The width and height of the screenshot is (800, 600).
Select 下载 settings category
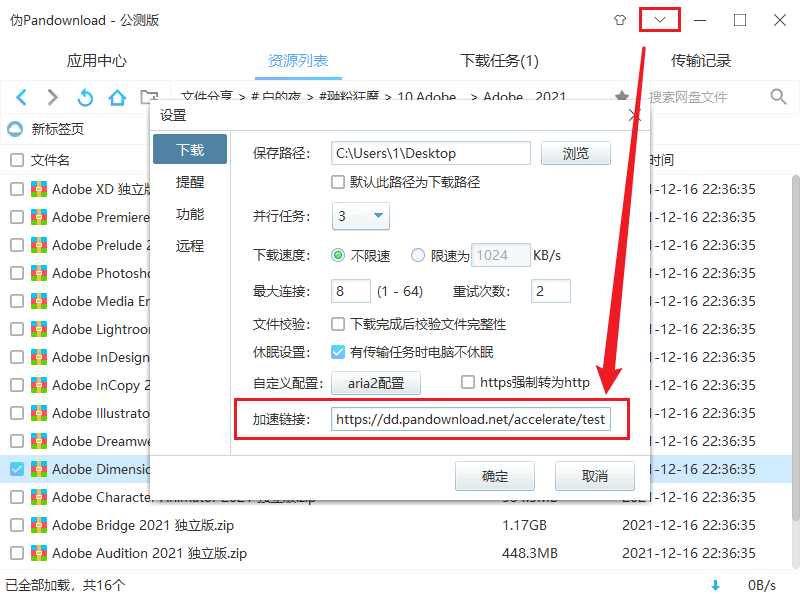pos(190,149)
